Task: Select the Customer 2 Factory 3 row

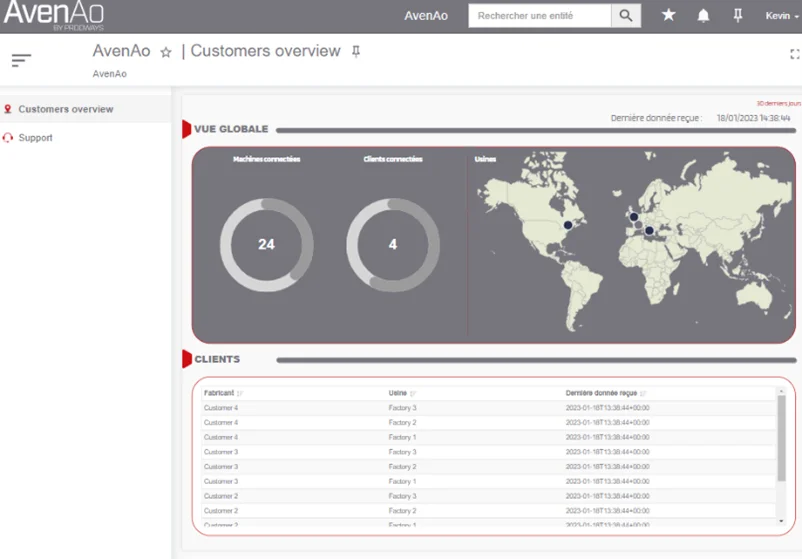Action: tap(488, 496)
